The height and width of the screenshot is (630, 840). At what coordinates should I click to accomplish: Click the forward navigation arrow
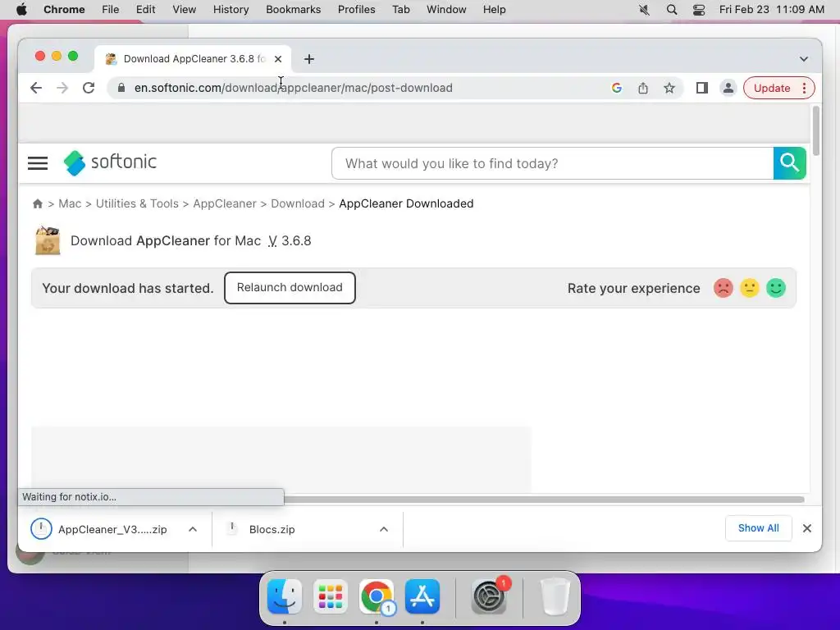tap(62, 88)
